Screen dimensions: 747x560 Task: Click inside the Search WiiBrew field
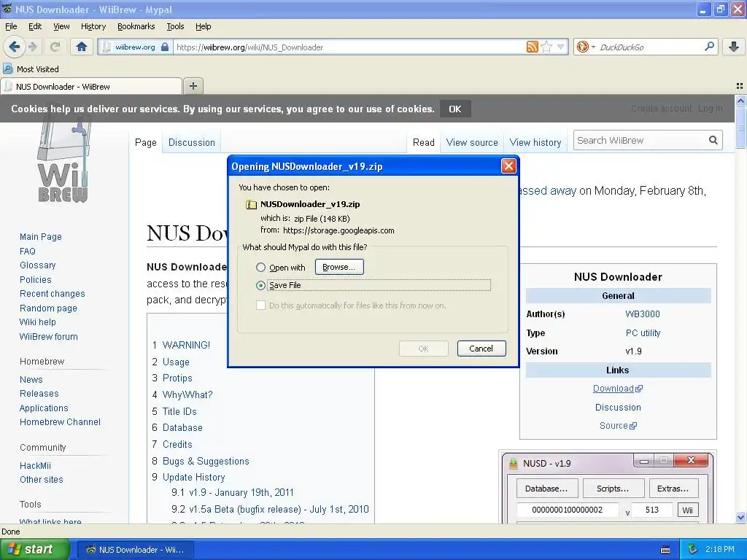[640, 140]
